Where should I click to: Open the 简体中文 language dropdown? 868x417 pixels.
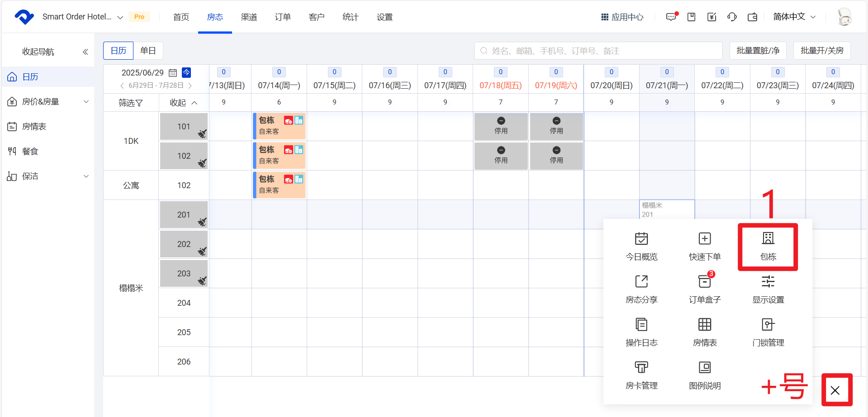(794, 17)
